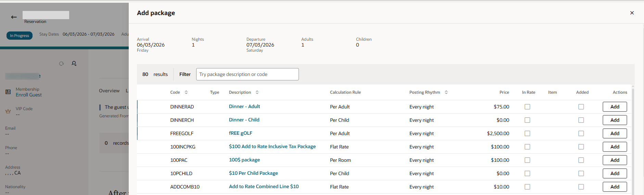Check In Rate box for 10PCHILD

click(x=527, y=173)
